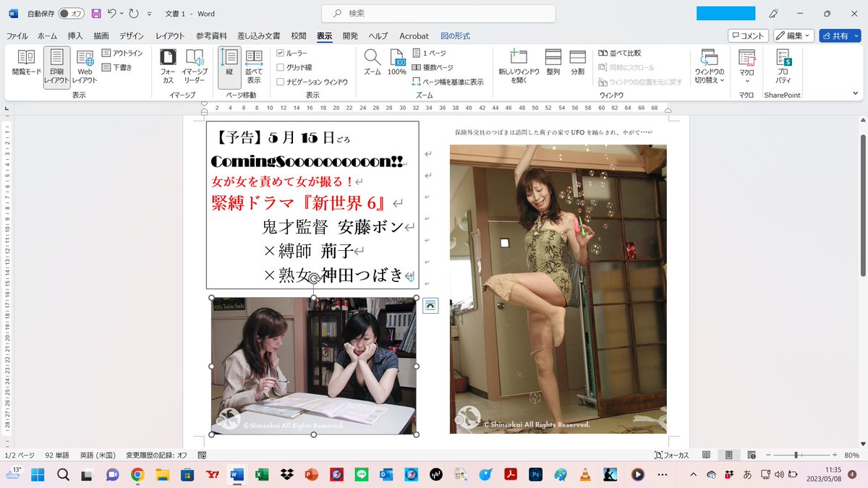Open layout options icon beside selected picture
This screenshot has height=488, width=868.
[430, 305]
